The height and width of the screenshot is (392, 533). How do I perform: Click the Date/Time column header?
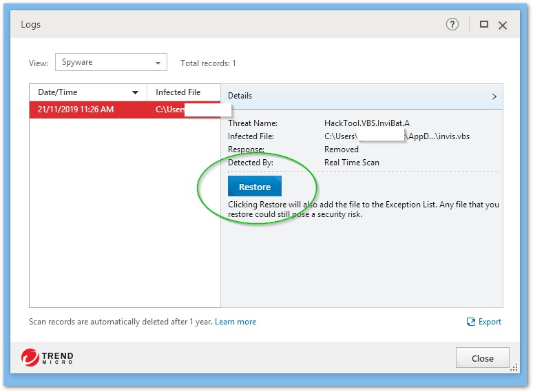(x=88, y=92)
